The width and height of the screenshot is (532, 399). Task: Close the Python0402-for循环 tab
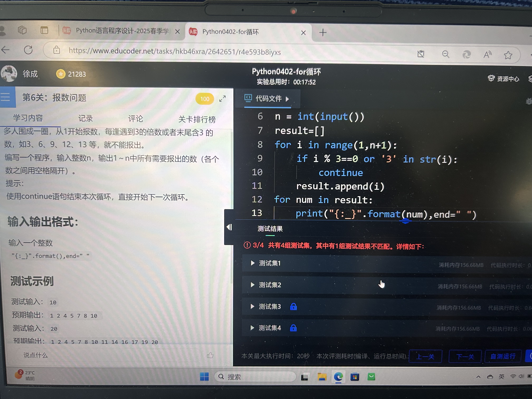point(303,33)
